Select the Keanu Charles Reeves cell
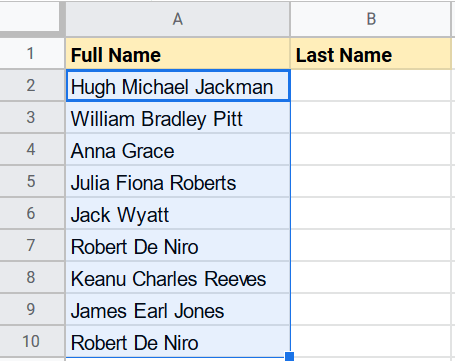 tap(178, 277)
